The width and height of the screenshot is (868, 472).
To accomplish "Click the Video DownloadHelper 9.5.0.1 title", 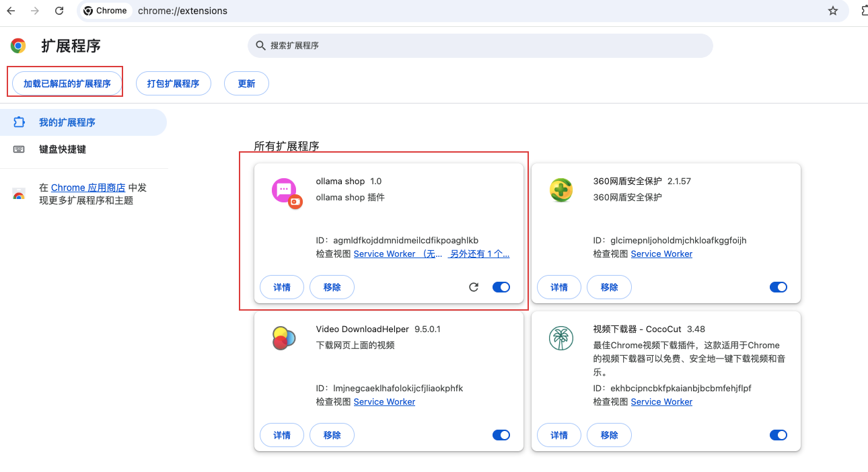I will pyautogui.click(x=378, y=329).
